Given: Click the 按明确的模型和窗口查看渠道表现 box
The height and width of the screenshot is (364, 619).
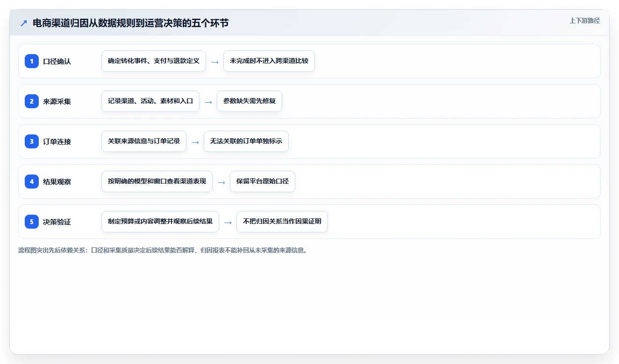Looking at the screenshot, I should [157, 182].
